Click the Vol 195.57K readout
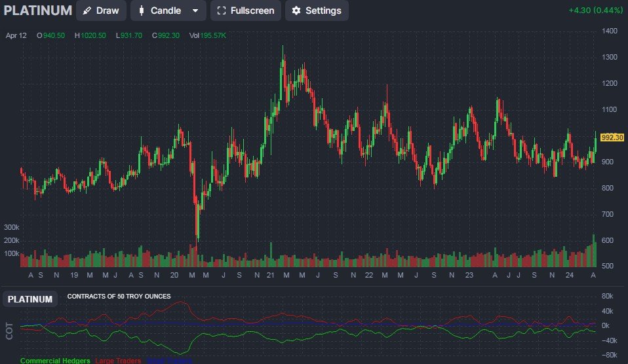This screenshot has height=364, width=628. coord(207,35)
